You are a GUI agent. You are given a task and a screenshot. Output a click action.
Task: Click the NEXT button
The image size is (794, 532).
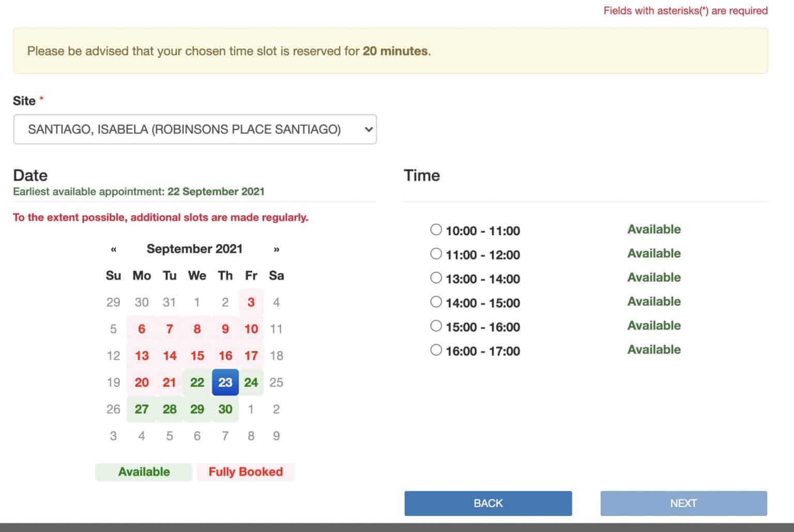tap(683, 503)
